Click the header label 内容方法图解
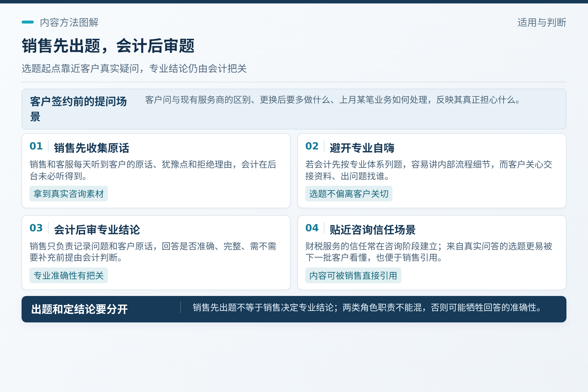 coord(69,23)
